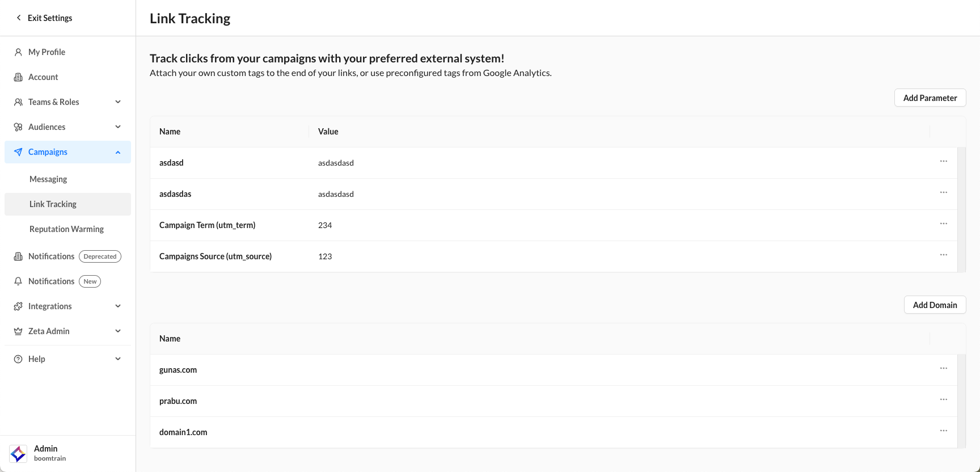Click the Admin boomtrain account logo
This screenshot has width=980, height=472.
pos(18,453)
